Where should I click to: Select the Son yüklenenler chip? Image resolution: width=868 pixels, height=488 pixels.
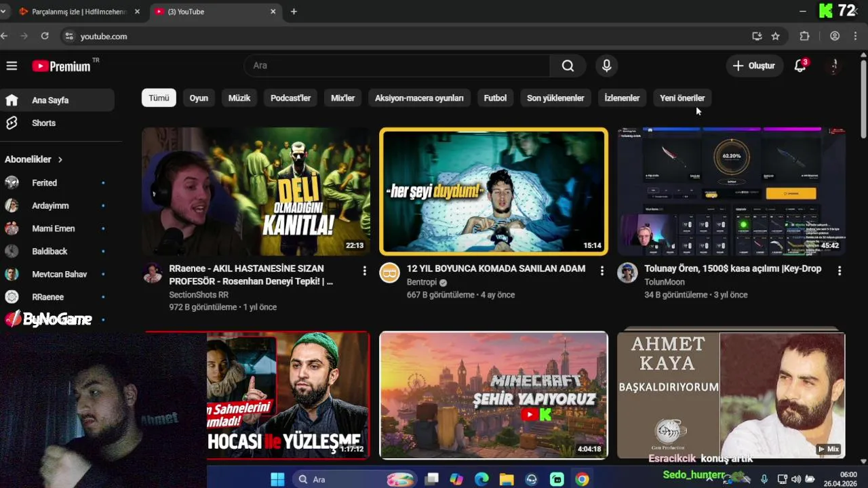(x=555, y=98)
